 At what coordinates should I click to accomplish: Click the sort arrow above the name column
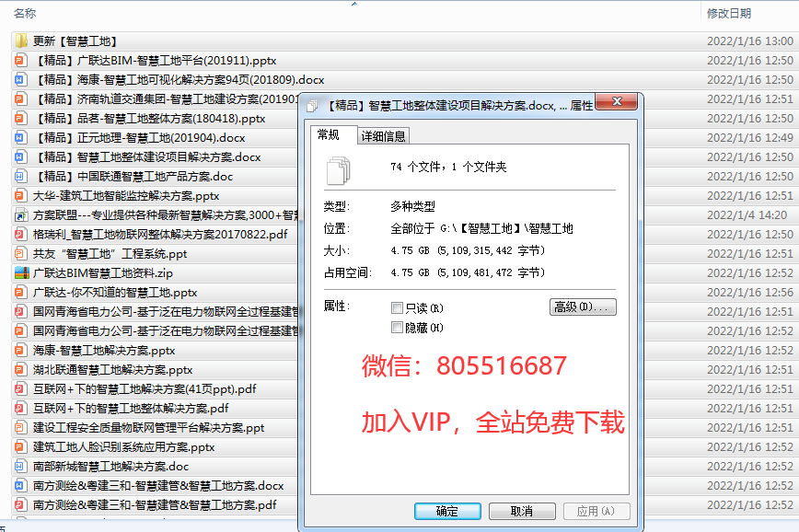pyautogui.click(x=354, y=4)
